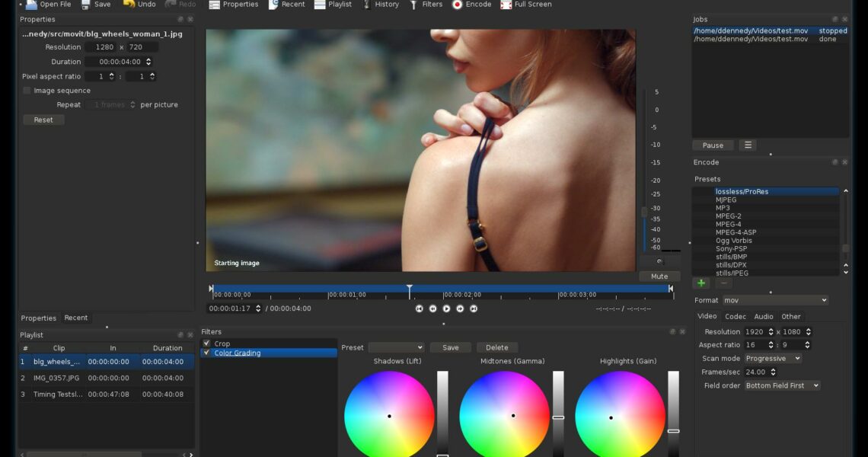Switch to the Codec tab in Encode

click(735, 316)
